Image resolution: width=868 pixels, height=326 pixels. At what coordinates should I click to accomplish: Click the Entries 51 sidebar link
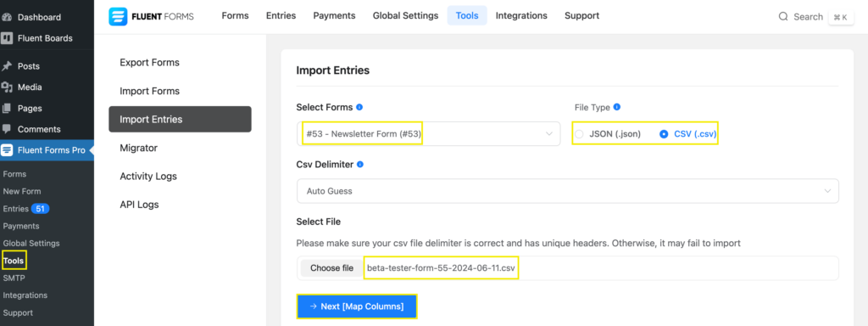coord(26,209)
